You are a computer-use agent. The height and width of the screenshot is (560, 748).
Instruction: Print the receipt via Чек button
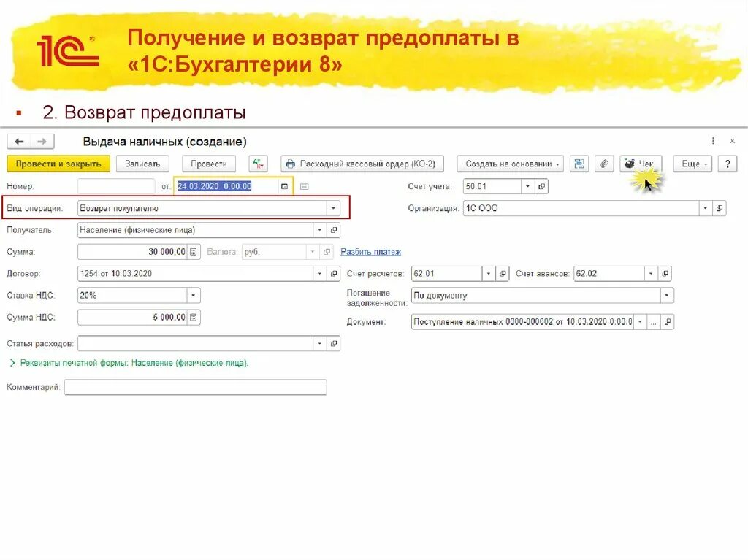(x=640, y=164)
